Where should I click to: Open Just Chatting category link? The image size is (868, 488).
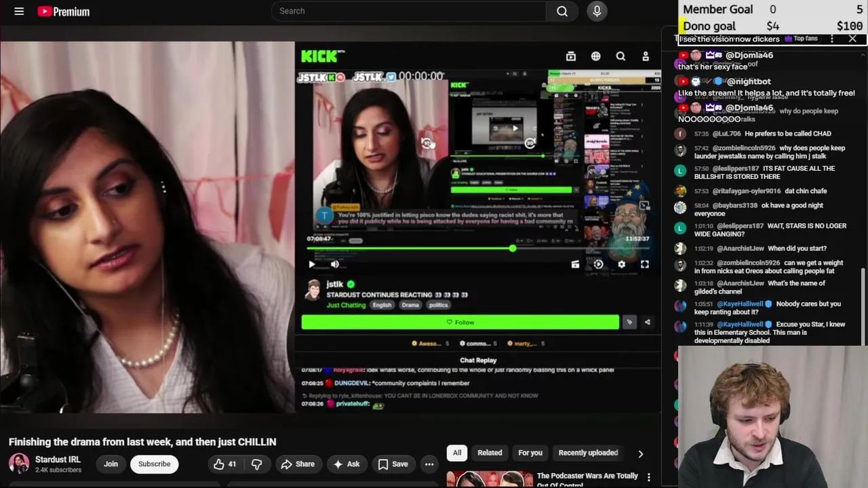(346, 305)
